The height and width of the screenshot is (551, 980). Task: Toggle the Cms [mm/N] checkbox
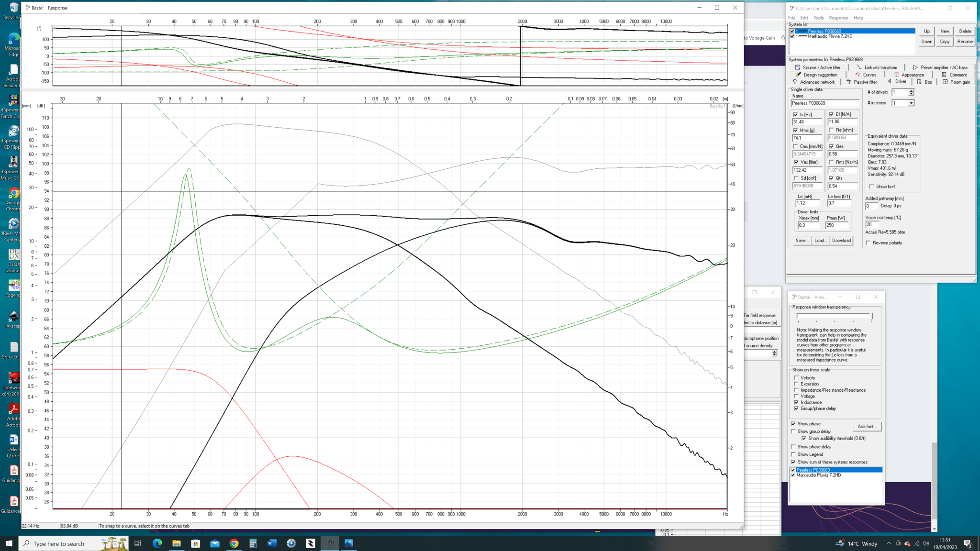[795, 146]
